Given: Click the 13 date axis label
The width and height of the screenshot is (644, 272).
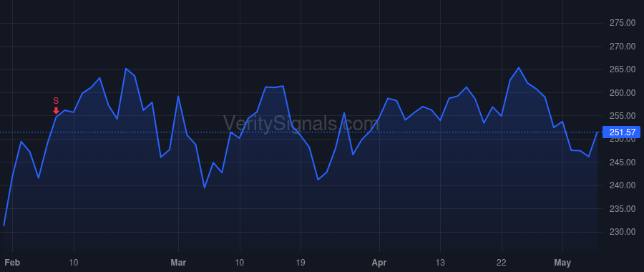Looking at the screenshot, I should [x=440, y=263].
